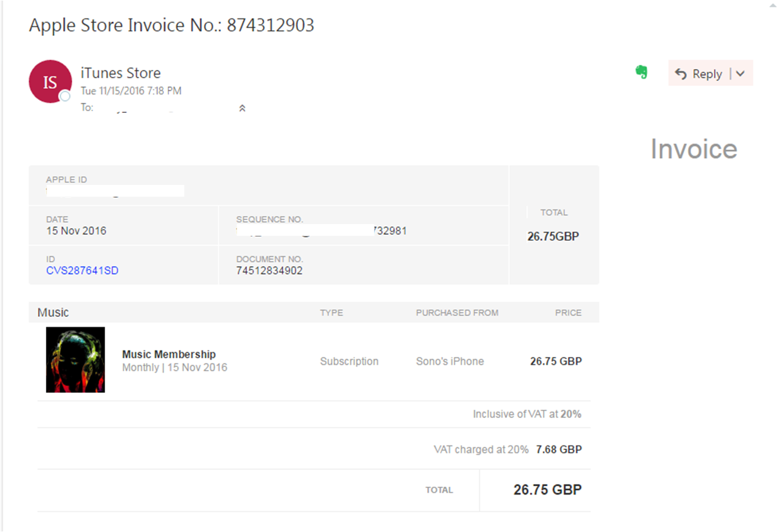The width and height of the screenshot is (781, 532).
Task: Open the CVS287641SD ID link
Action: click(x=82, y=270)
